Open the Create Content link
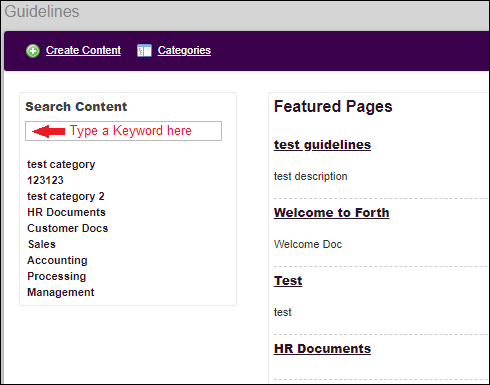The height and width of the screenshot is (385, 490). tap(83, 50)
